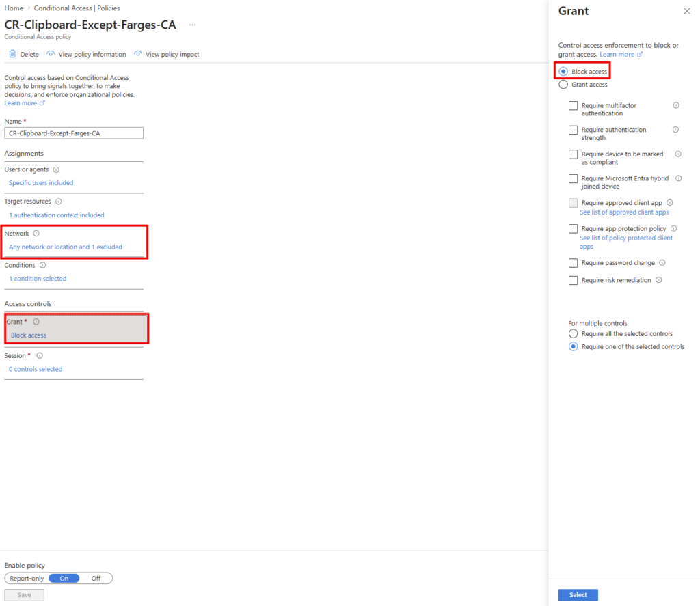The height and width of the screenshot is (606, 700).
Task: Click external link icon beside left Learn more
Action: pos(42,103)
